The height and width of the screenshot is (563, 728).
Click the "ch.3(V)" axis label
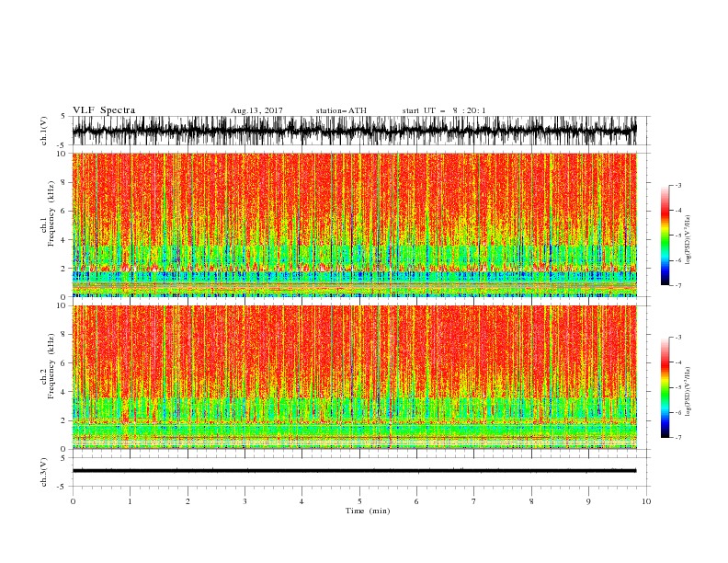tap(44, 472)
